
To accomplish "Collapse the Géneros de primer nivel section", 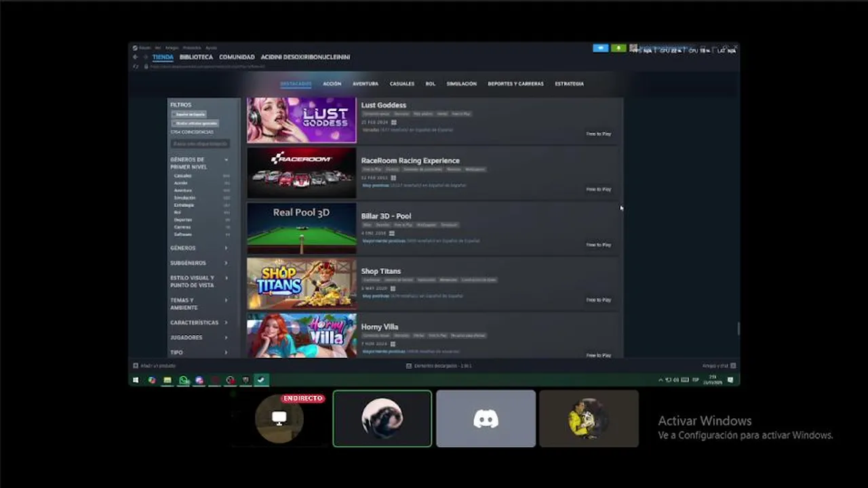I will tap(226, 160).
